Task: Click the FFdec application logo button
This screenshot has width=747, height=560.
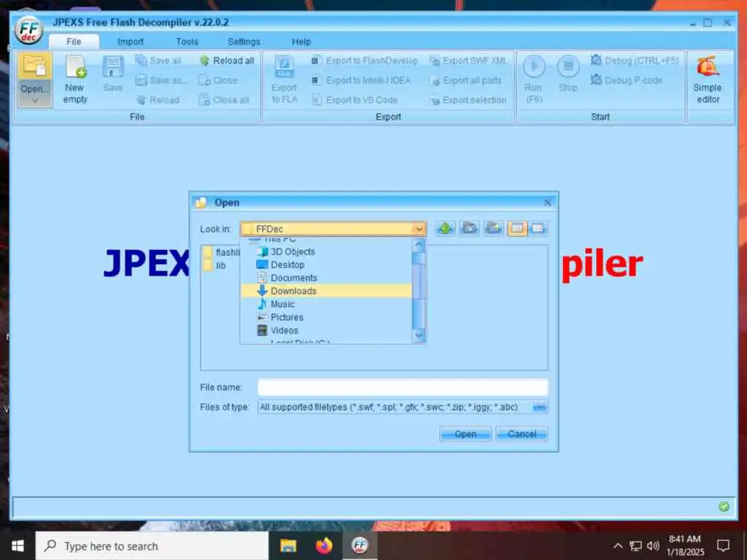Action: coord(28,31)
